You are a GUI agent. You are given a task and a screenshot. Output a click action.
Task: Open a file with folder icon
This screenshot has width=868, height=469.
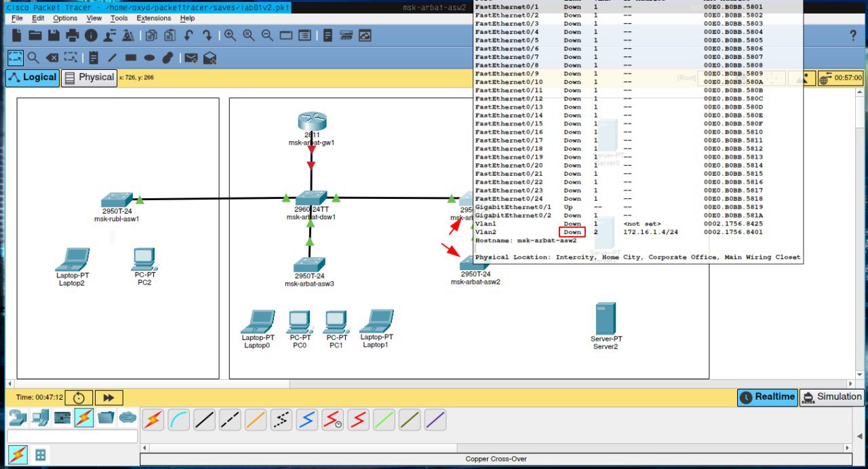[35, 35]
